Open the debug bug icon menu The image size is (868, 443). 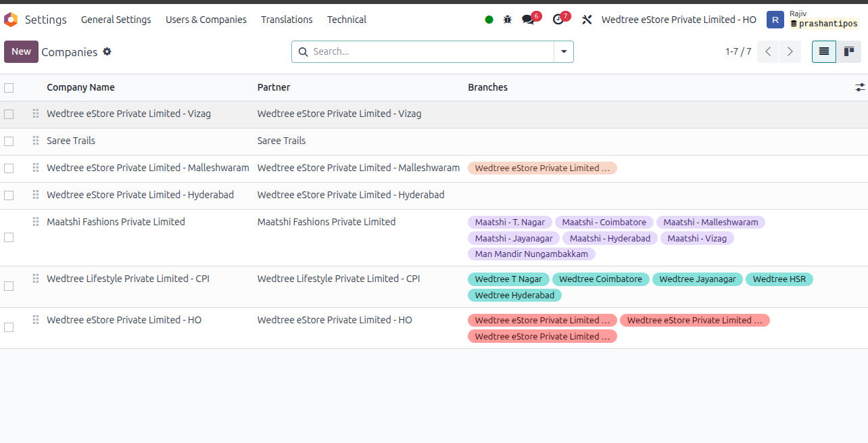pos(508,20)
